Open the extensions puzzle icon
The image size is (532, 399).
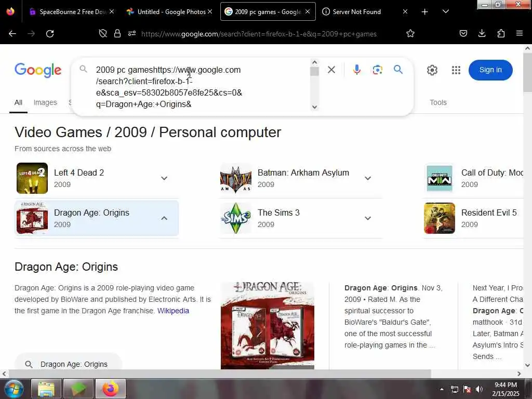click(x=501, y=33)
